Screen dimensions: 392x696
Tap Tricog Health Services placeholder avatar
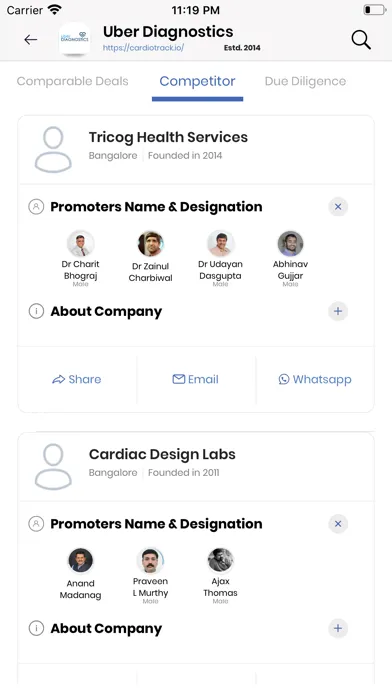[53, 150]
